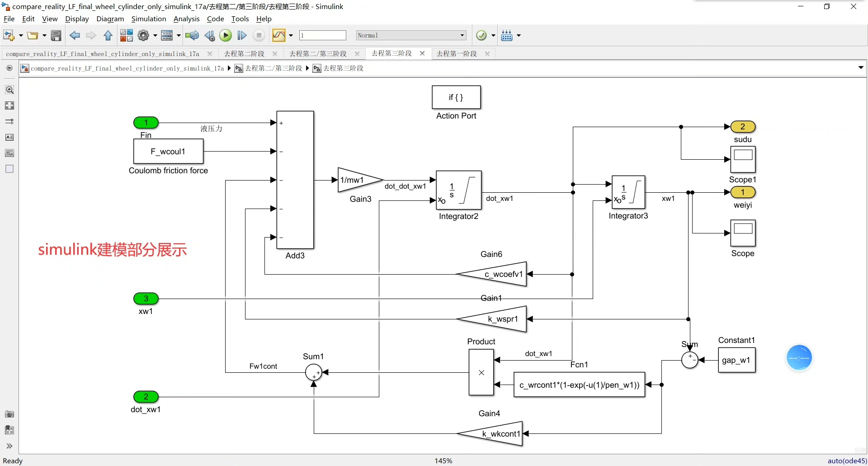Click Zoom tool in left palette

[x=9, y=90]
